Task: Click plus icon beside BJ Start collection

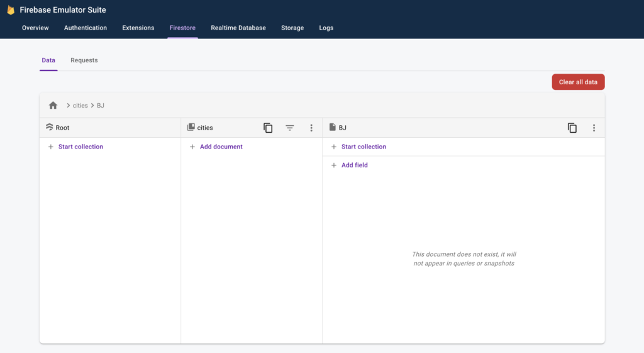Action: click(x=333, y=147)
